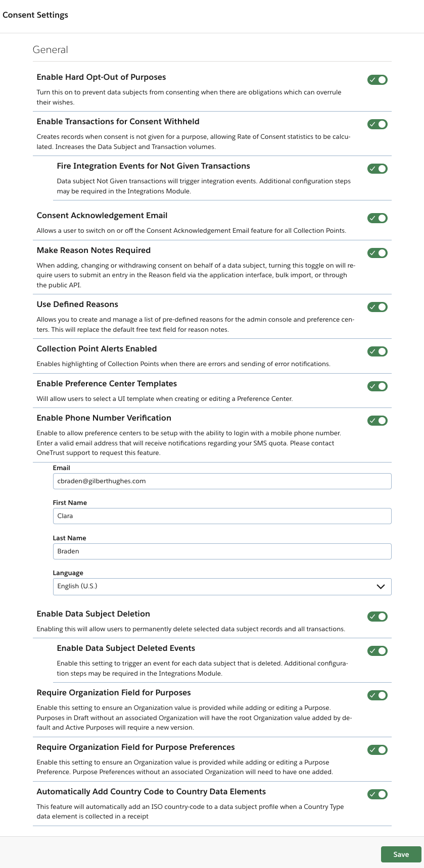Turn off Enable Data Subject Deleted Events
This screenshot has width=424, height=868.
[376, 651]
